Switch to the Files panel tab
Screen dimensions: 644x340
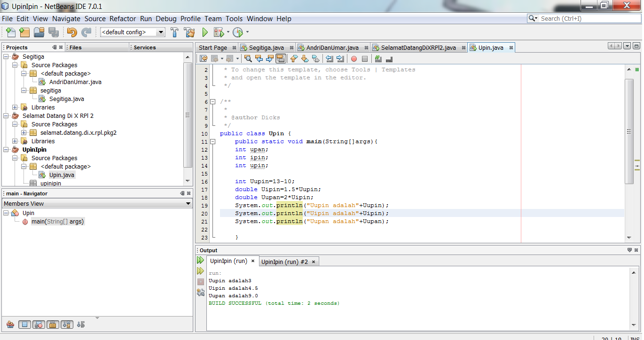[x=75, y=47]
